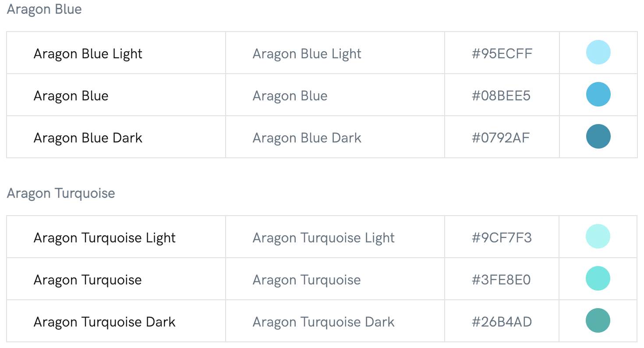The width and height of the screenshot is (644, 348).
Task: Pick the Aragon Turquoise swatch circle
Action: [598, 278]
